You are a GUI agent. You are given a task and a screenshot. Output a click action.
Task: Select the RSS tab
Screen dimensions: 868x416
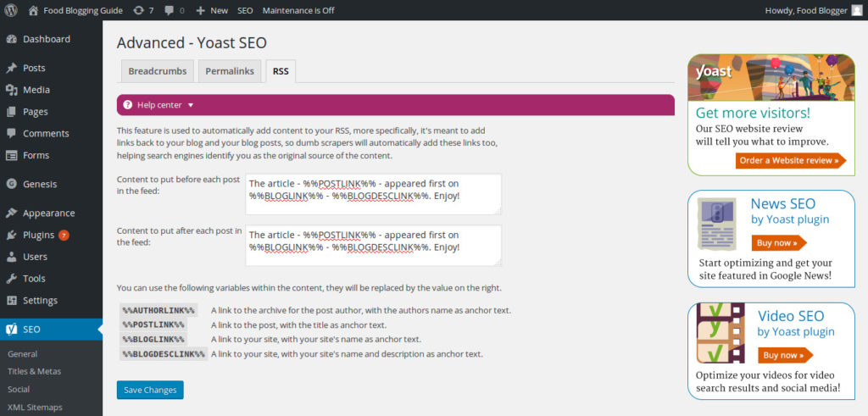(x=281, y=71)
